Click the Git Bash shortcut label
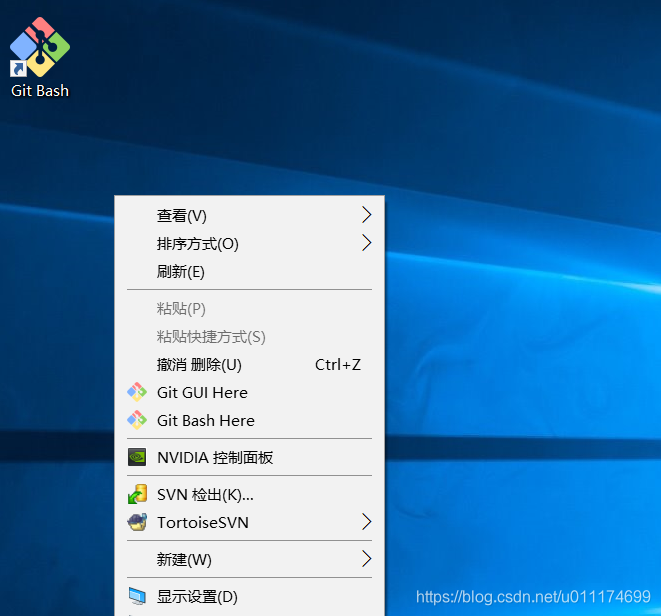This screenshot has width=661, height=616. (40, 91)
